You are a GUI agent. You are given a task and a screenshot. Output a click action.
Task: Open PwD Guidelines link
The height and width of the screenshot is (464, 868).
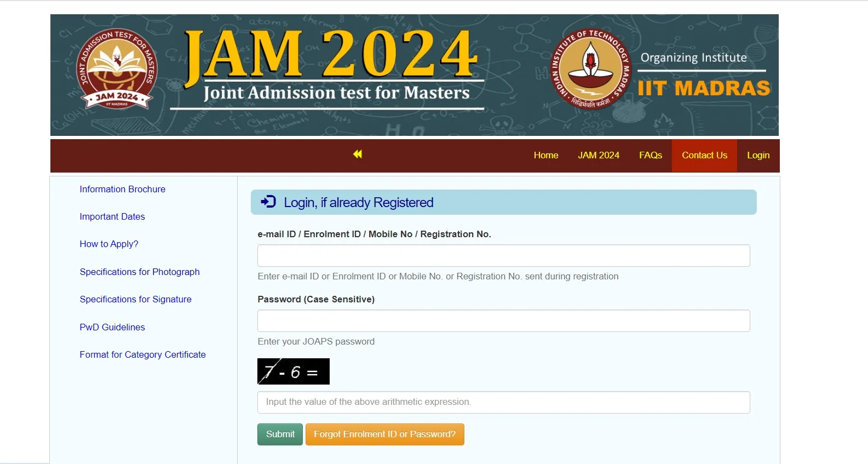click(x=112, y=327)
